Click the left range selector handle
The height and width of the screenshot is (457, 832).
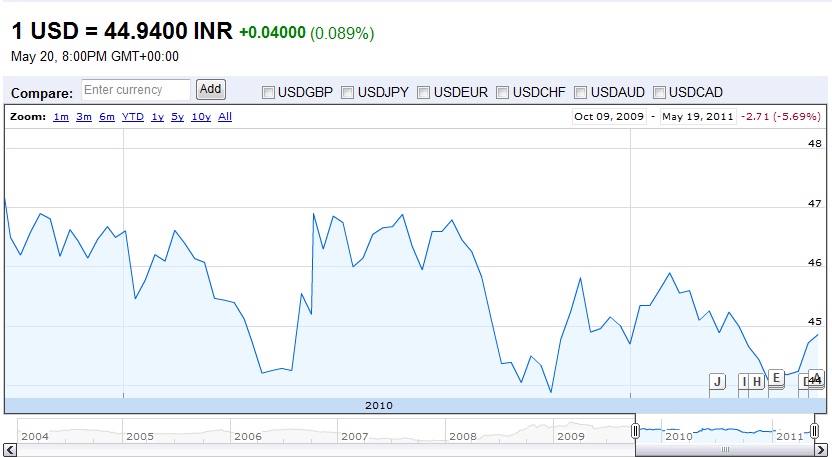[635, 430]
